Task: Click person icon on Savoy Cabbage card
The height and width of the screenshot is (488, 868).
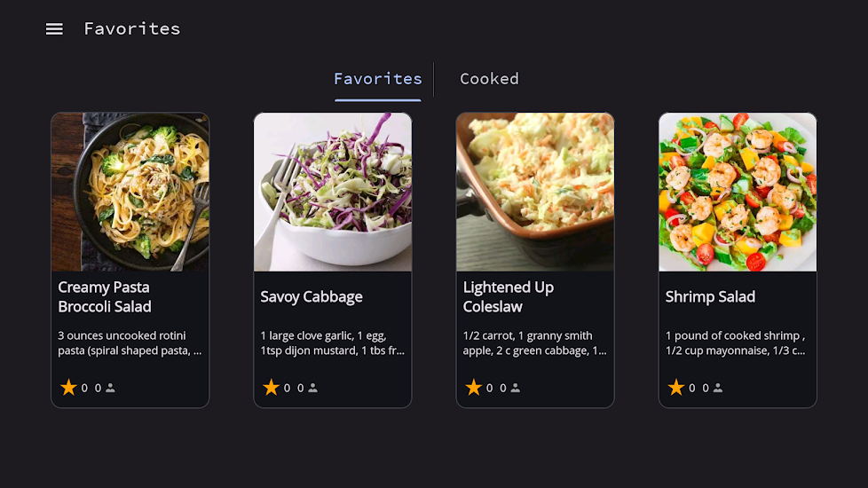Action: tap(312, 388)
